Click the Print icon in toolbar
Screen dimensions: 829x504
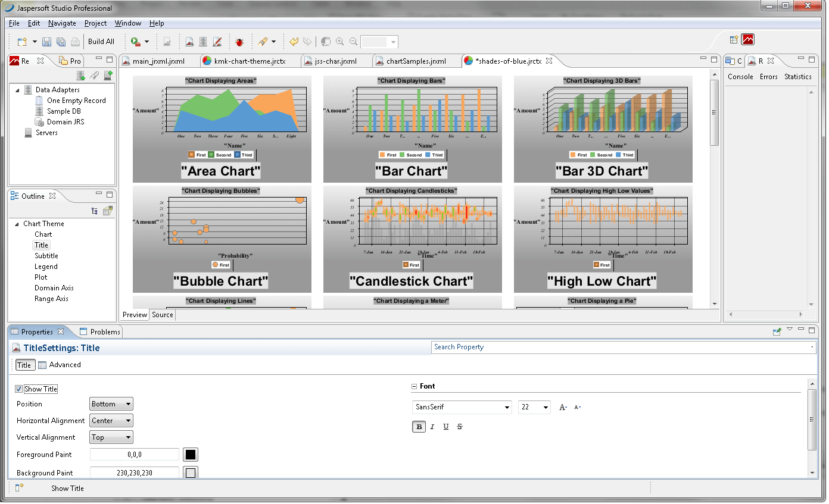(x=75, y=42)
